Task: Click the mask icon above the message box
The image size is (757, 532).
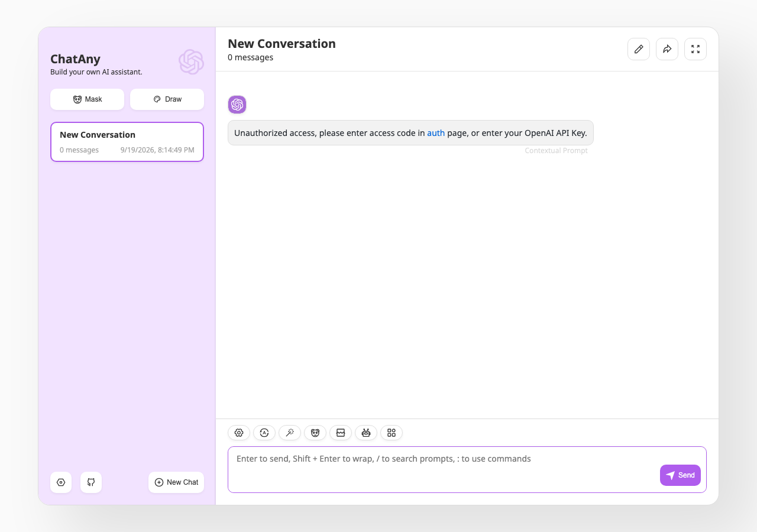Action: pos(315,433)
